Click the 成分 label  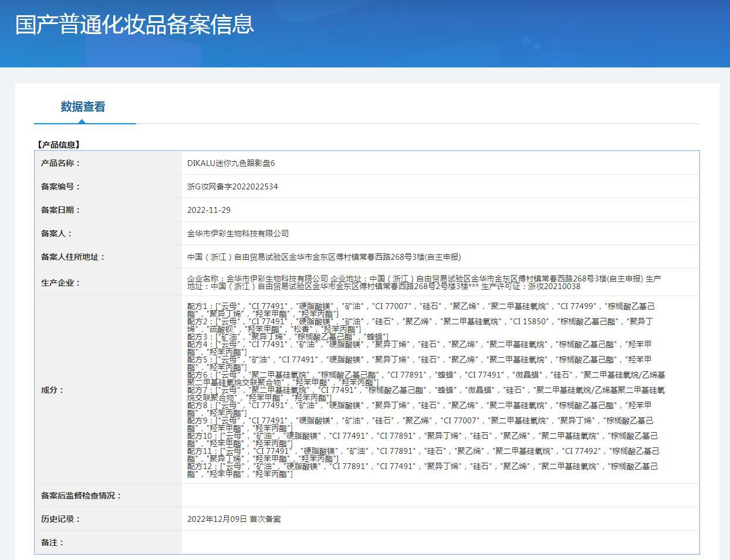point(52,390)
